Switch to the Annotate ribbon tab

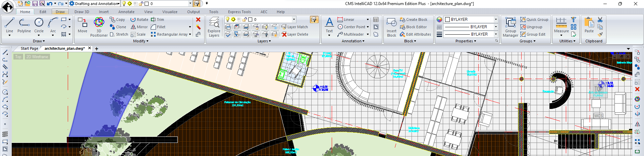click(126, 11)
